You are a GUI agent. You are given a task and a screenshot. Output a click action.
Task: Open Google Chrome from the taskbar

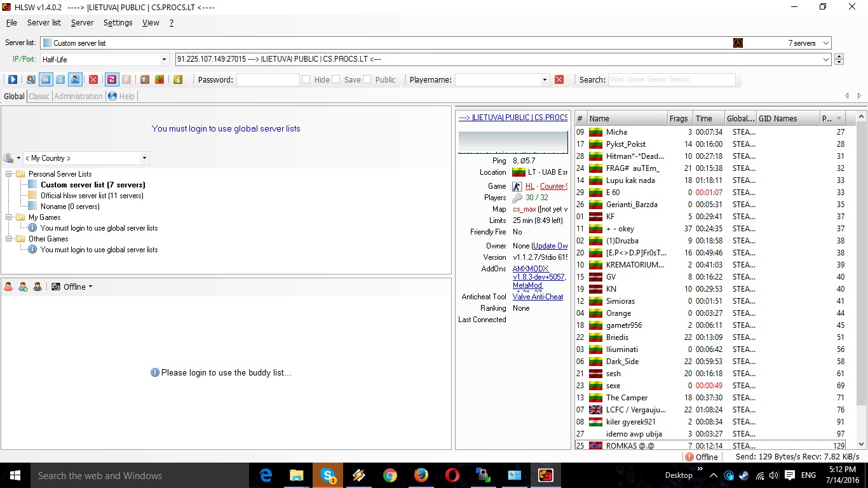[390, 475]
